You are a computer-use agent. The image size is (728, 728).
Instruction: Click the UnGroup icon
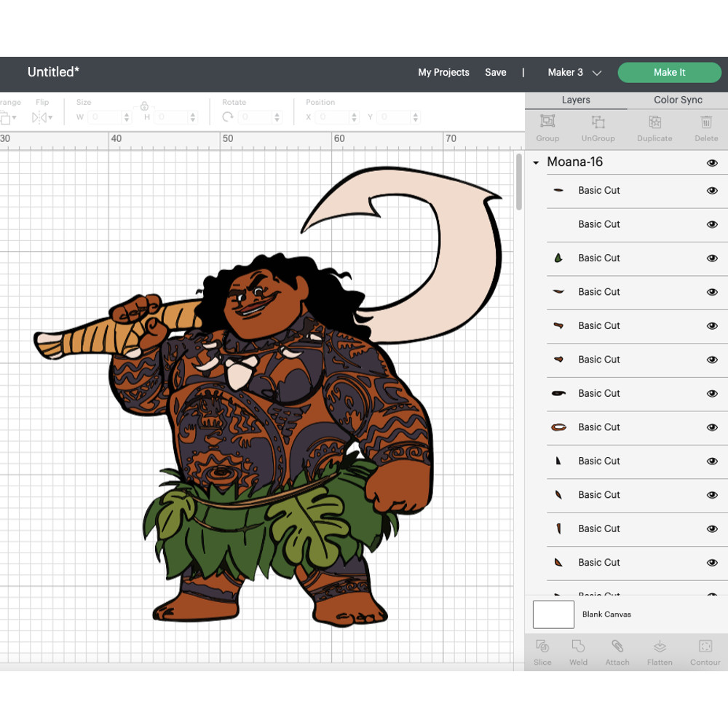[x=598, y=129]
